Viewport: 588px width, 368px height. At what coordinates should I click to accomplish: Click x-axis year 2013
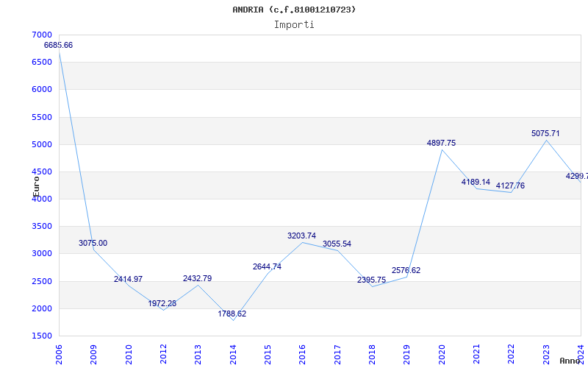click(x=198, y=355)
